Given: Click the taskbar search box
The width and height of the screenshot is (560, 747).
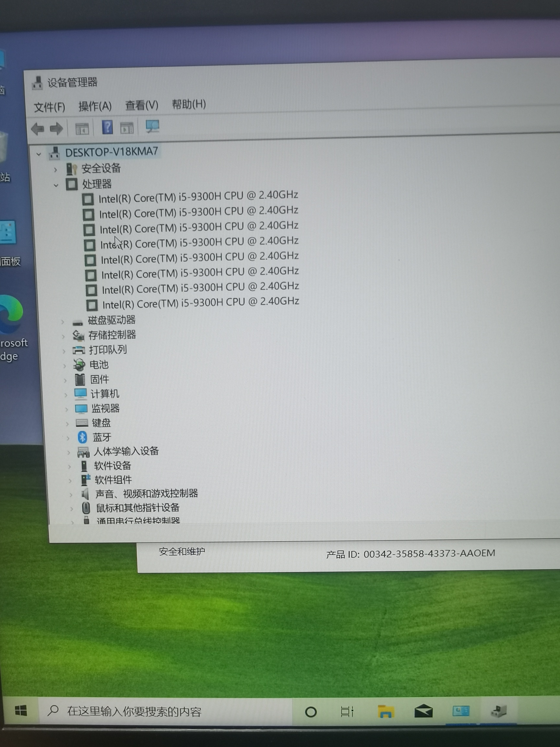Looking at the screenshot, I should tap(165, 711).
